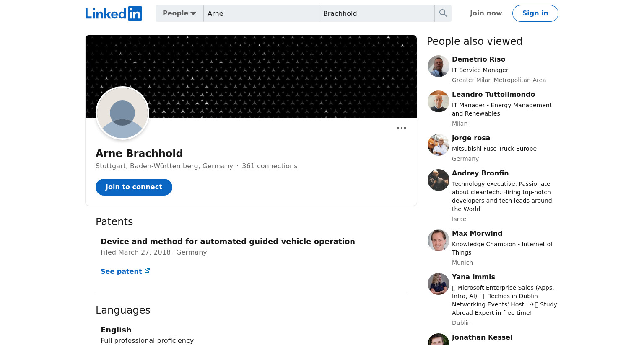Click the 361 connections text
The image size is (644, 345).
tap(270, 166)
